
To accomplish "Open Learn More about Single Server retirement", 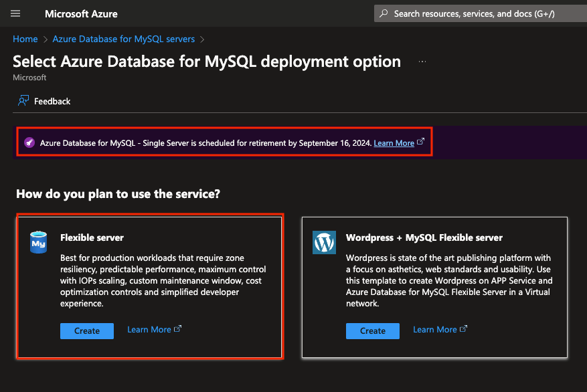I will click(x=394, y=143).
